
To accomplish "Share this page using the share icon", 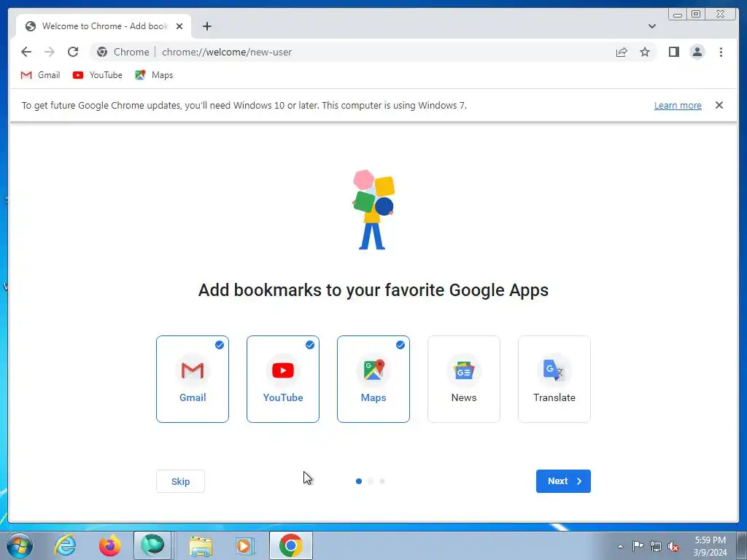I will pyautogui.click(x=622, y=52).
